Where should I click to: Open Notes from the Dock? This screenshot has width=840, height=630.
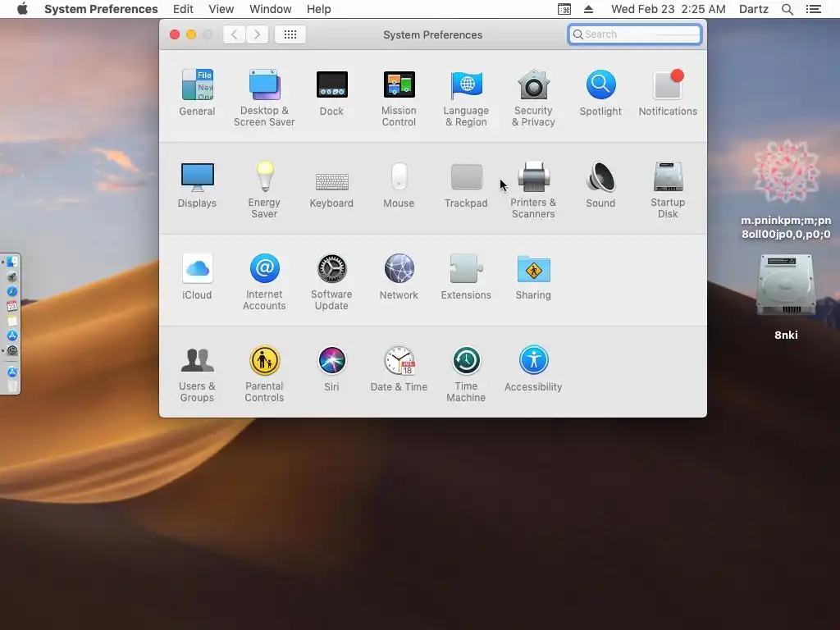tap(11, 321)
